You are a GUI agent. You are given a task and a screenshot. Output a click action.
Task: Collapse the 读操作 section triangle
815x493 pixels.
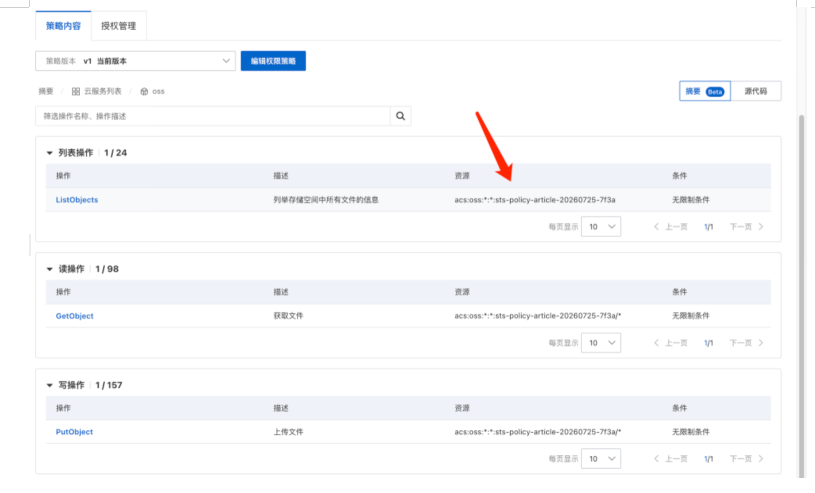pos(49,269)
